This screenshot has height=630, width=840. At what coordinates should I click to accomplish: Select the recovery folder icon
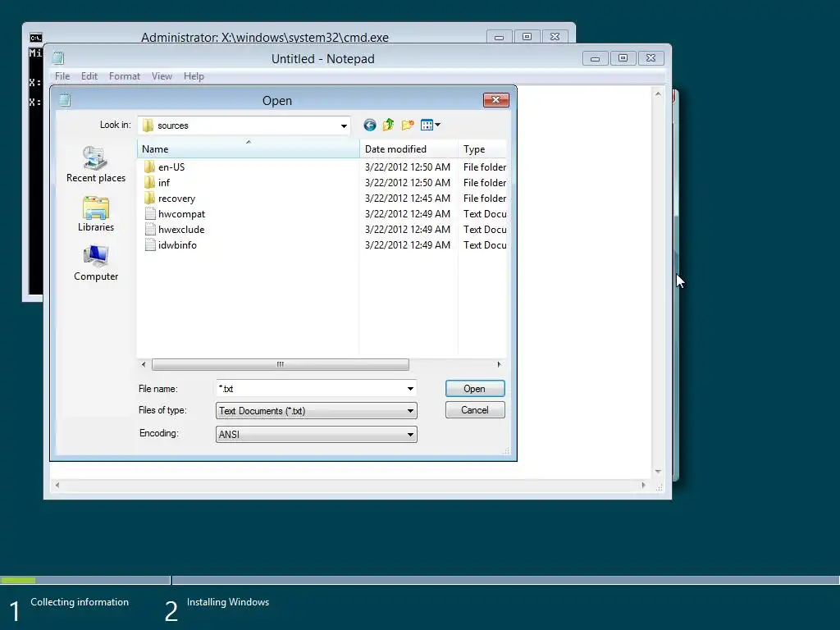click(x=150, y=199)
